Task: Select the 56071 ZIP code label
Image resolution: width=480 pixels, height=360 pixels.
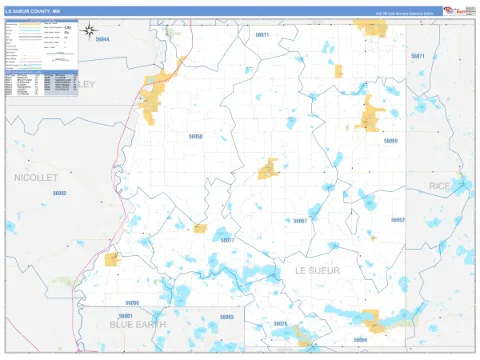Action: point(418,56)
